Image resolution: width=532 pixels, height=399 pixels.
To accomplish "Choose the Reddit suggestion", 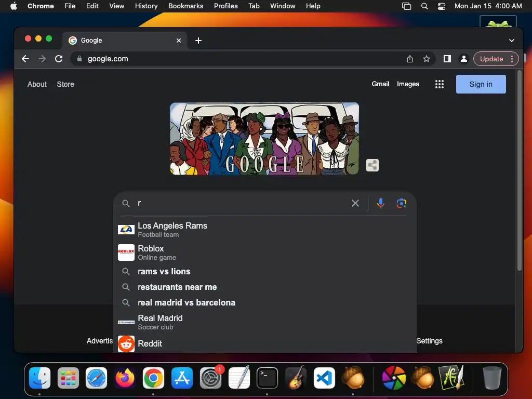I will (x=265, y=343).
